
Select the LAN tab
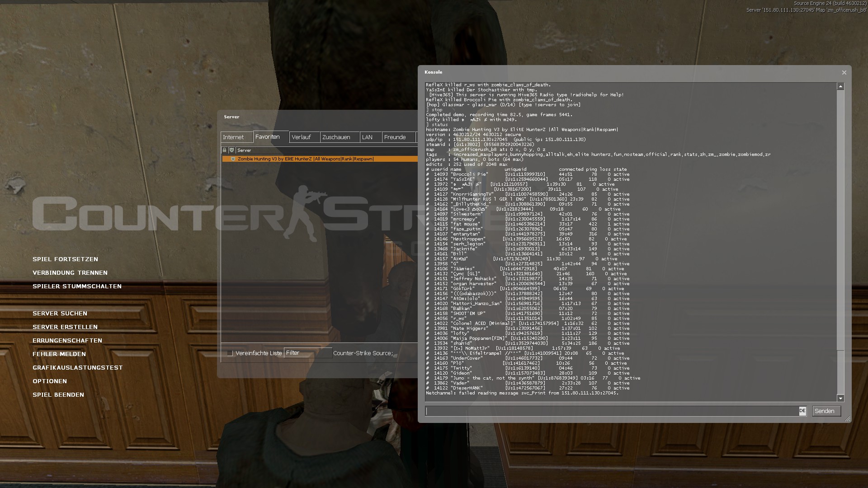point(371,137)
